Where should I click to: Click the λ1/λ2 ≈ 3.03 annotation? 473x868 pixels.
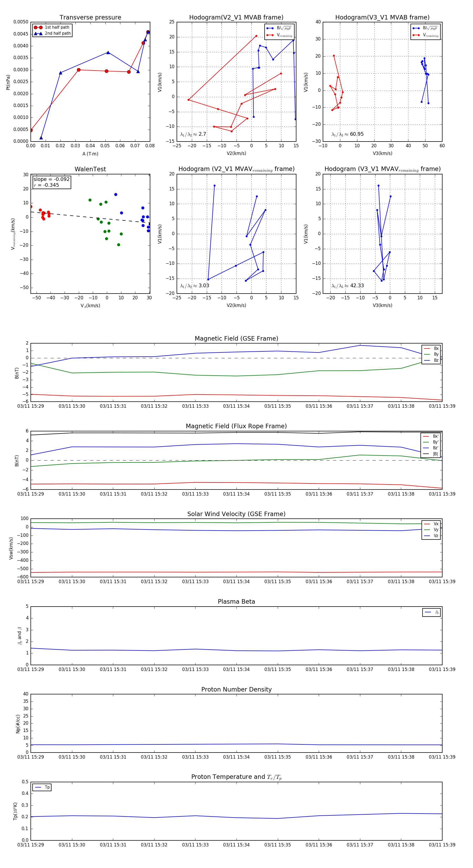pos(194,286)
